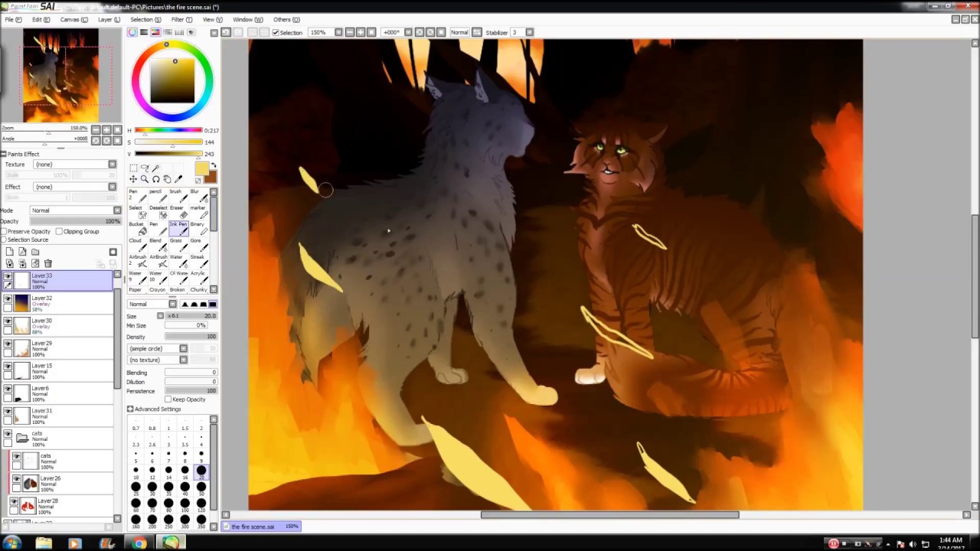Select the Pen 2 brush tool
This screenshot has width=980, height=551.
[138, 196]
